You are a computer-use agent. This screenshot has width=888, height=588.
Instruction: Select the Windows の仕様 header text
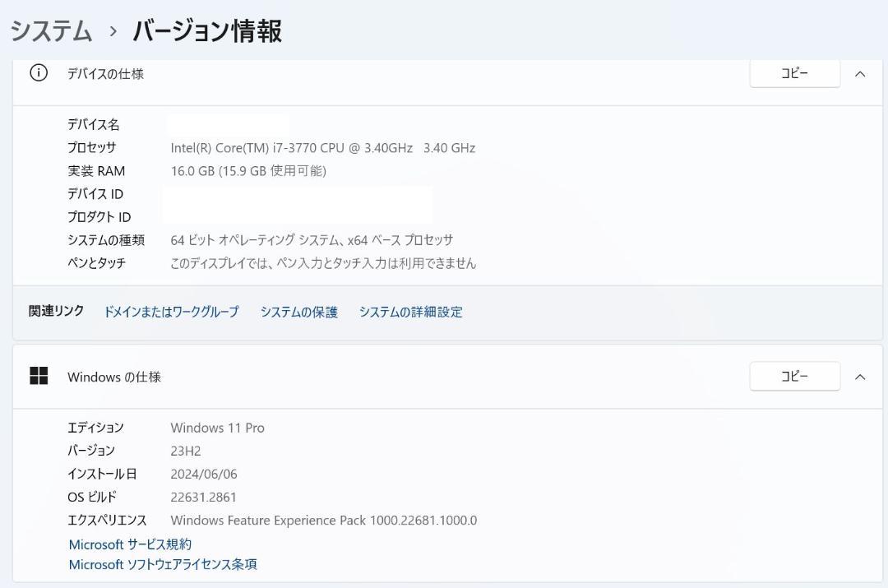pyautogui.click(x=114, y=377)
